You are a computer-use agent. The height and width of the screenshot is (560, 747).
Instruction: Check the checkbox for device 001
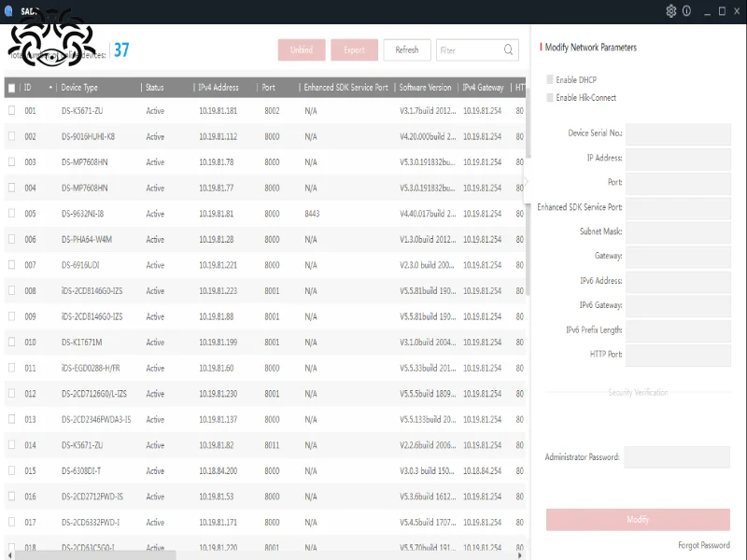click(11, 109)
